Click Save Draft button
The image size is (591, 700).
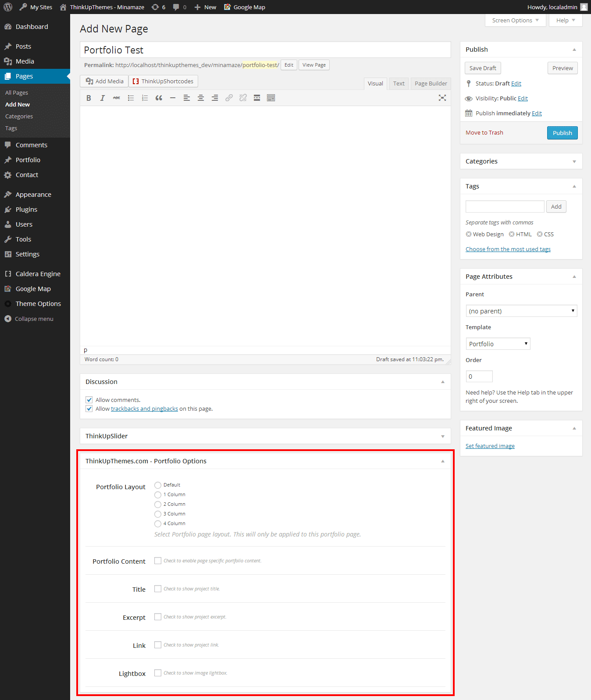[x=483, y=68]
